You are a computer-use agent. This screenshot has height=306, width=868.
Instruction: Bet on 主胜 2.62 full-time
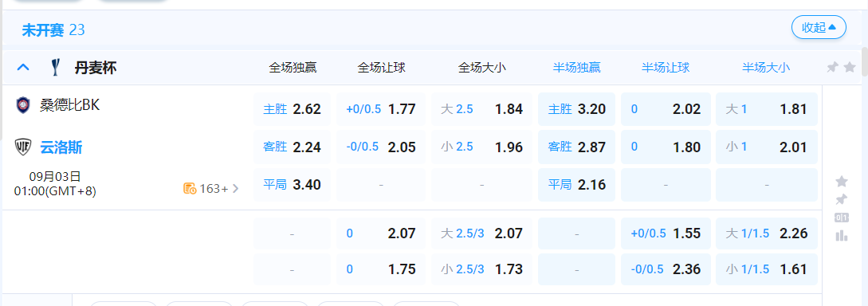pyautogui.click(x=292, y=109)
